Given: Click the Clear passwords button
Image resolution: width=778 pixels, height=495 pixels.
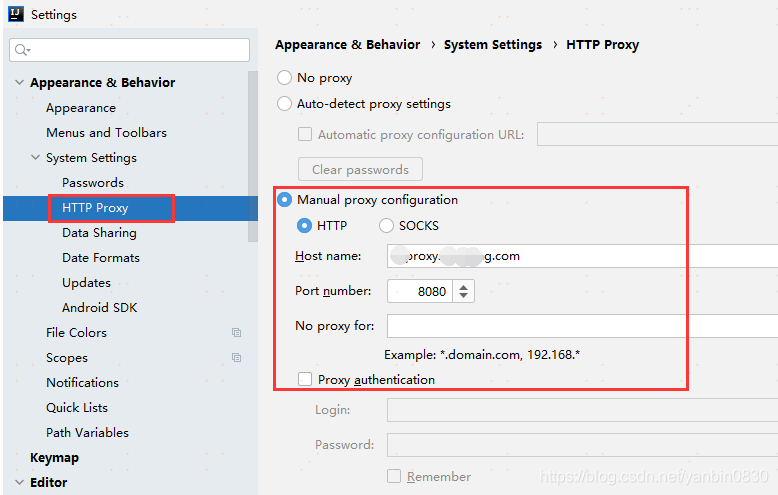Looking at the screenshot, I should pyautogui.click(x=360, y=170).
